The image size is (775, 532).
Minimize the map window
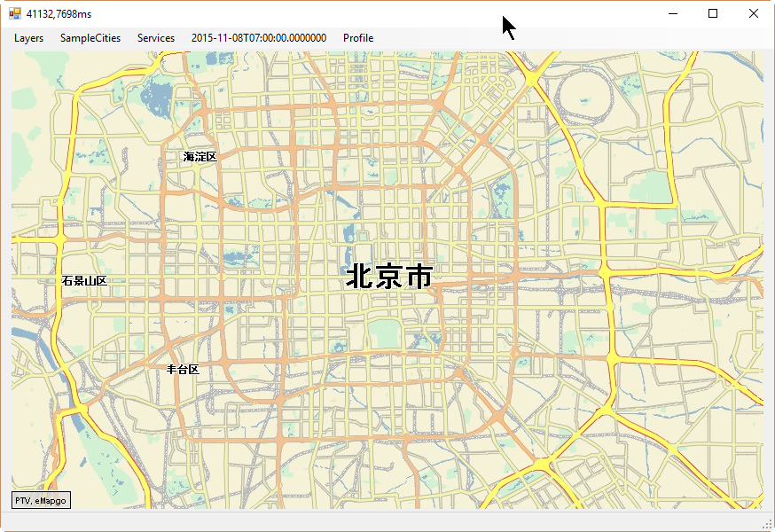[673, 13]
